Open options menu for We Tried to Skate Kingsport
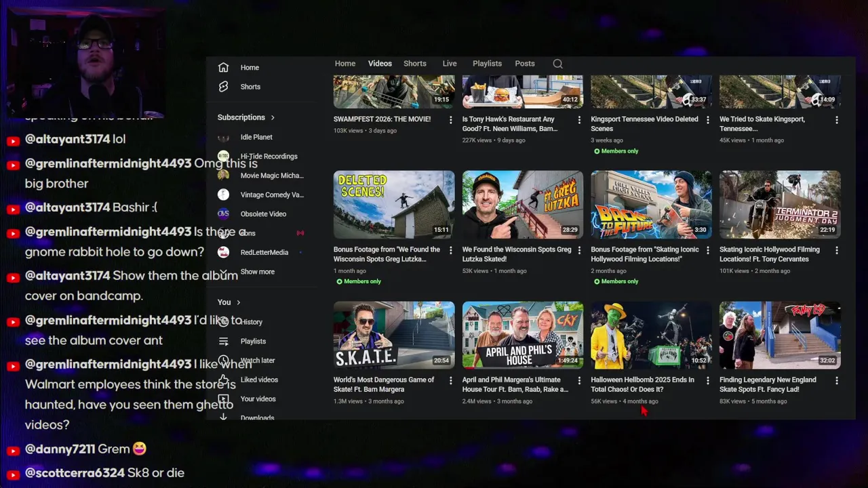The width and height of the screenshot is (868, 488). tap(837, 120)
